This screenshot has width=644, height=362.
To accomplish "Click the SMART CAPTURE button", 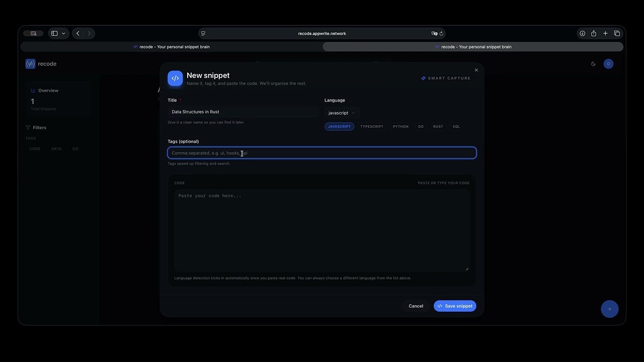I will click(446, 78).
